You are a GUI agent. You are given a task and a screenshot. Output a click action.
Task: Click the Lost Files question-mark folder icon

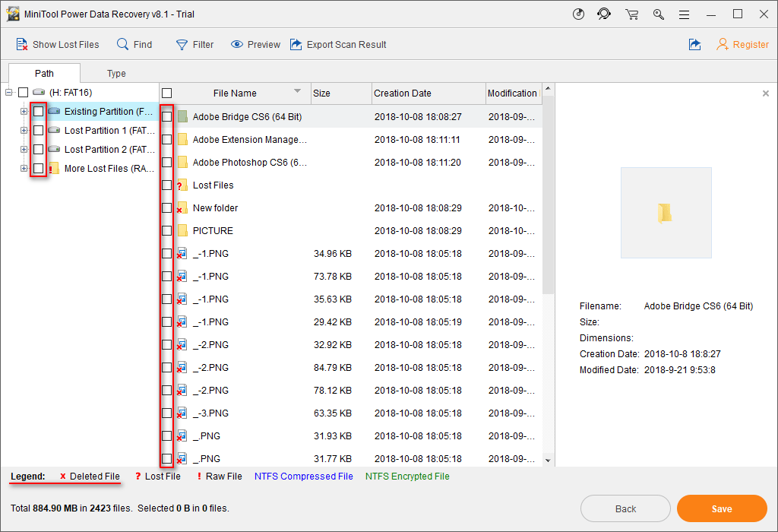(182, 185)
